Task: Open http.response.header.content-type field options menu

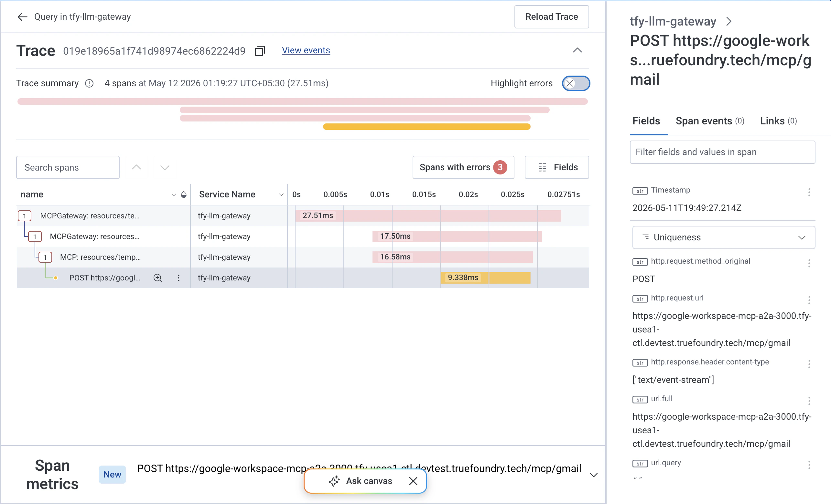Action: point(809,364)
